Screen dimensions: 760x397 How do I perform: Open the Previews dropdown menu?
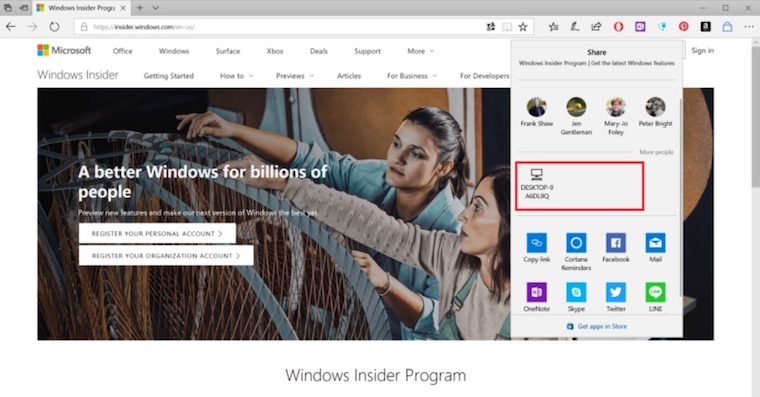click(295, 76)
